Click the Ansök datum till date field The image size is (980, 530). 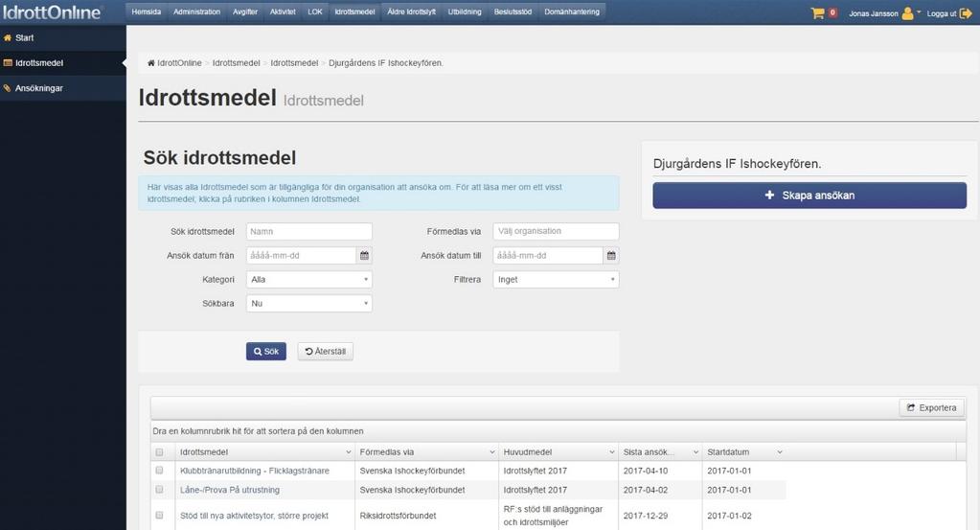[548, 256]
